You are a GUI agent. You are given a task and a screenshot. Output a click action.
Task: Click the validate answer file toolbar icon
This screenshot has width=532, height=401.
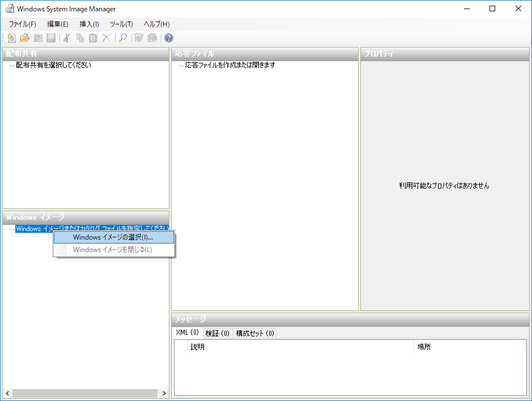pos(139,38)
